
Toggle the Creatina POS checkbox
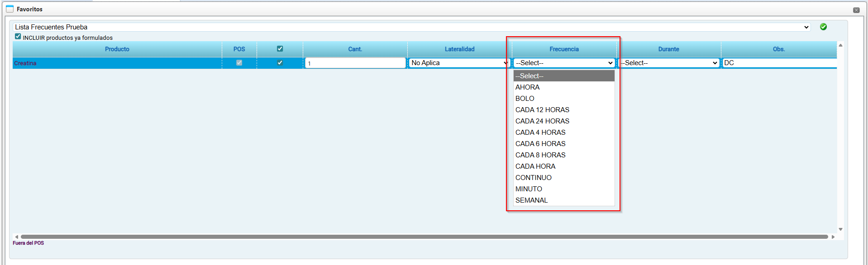pos(239,63)
